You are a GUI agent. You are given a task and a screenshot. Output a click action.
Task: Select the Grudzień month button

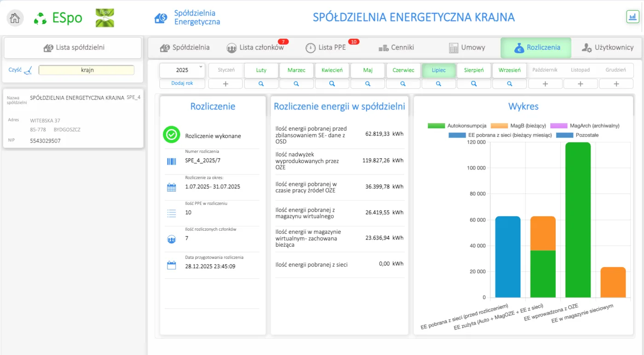[616, 70]
